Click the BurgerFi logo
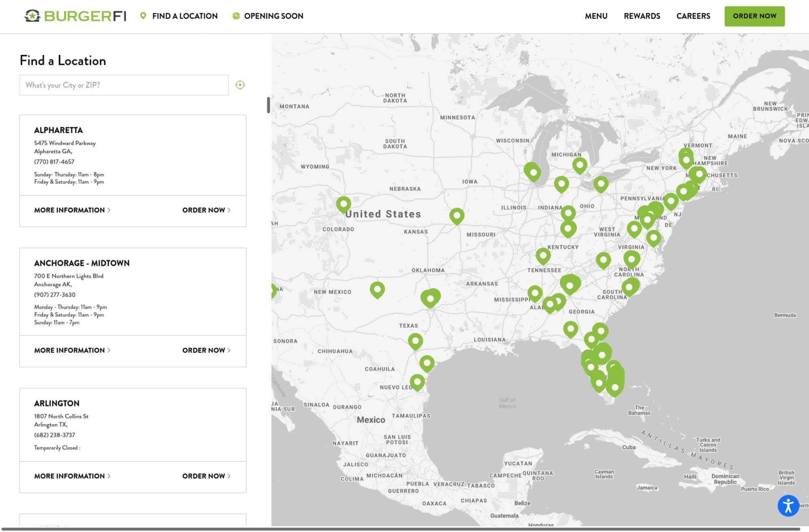809x532 pixels. click(x=75, y=16)
